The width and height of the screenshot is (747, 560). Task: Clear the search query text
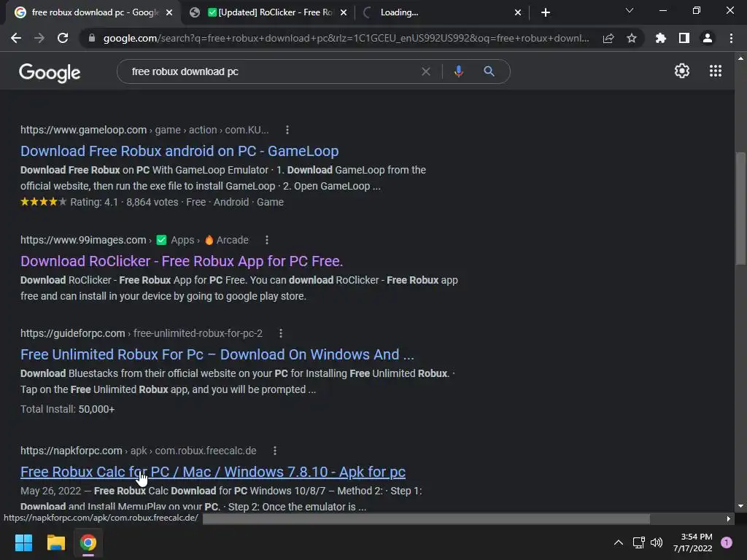pos(425,71)
